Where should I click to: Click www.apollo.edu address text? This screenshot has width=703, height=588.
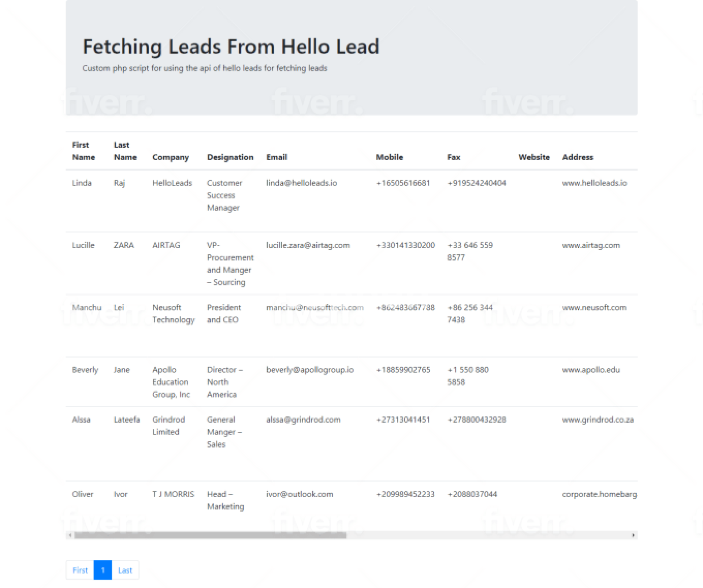pyautogui.click(x=591, y=370)
